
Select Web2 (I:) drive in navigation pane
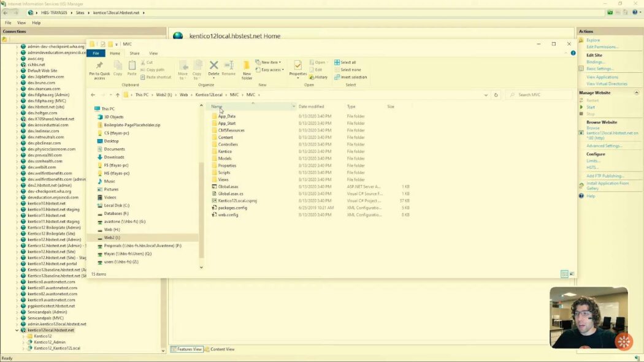[x=112, y=238]
